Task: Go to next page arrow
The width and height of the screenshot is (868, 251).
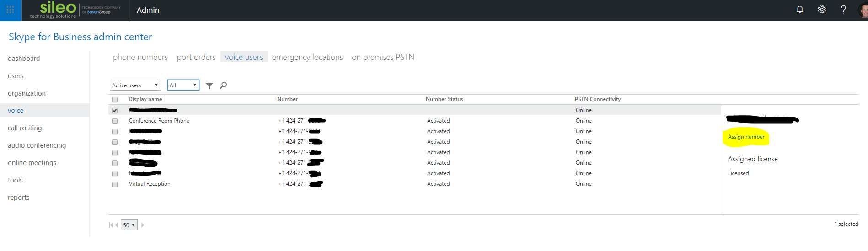Action: (x=143, y=225)
